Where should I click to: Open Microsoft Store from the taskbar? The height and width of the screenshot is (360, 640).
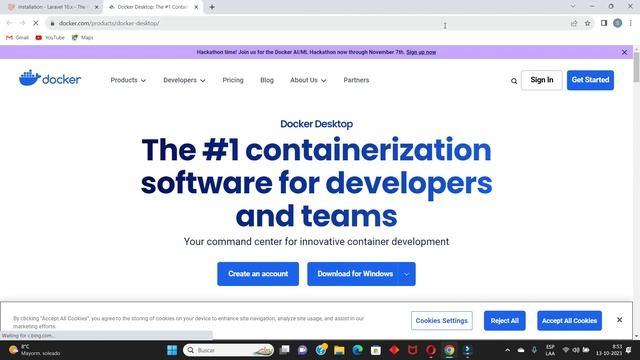tap(376, 350)
